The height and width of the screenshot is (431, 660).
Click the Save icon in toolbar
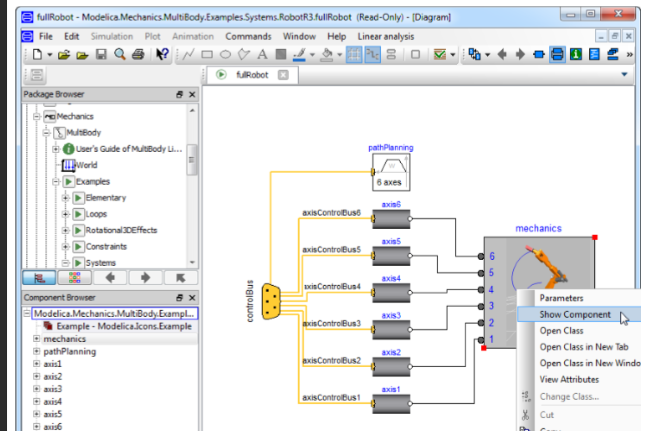[x=101, y=55]
